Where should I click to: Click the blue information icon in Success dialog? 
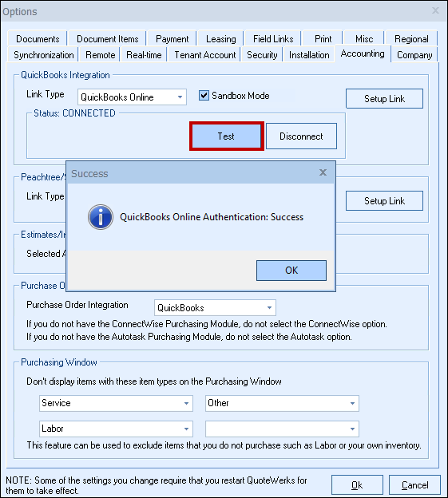coord(101,217)
